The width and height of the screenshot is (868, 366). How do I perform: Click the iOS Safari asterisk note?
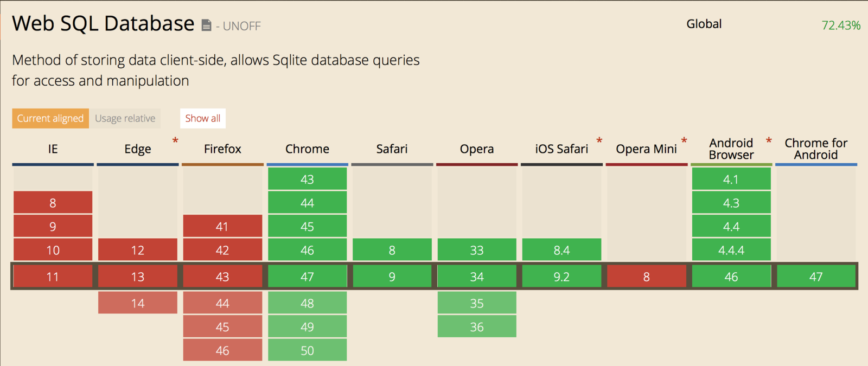pyautogui.click(x=599, y=141)
